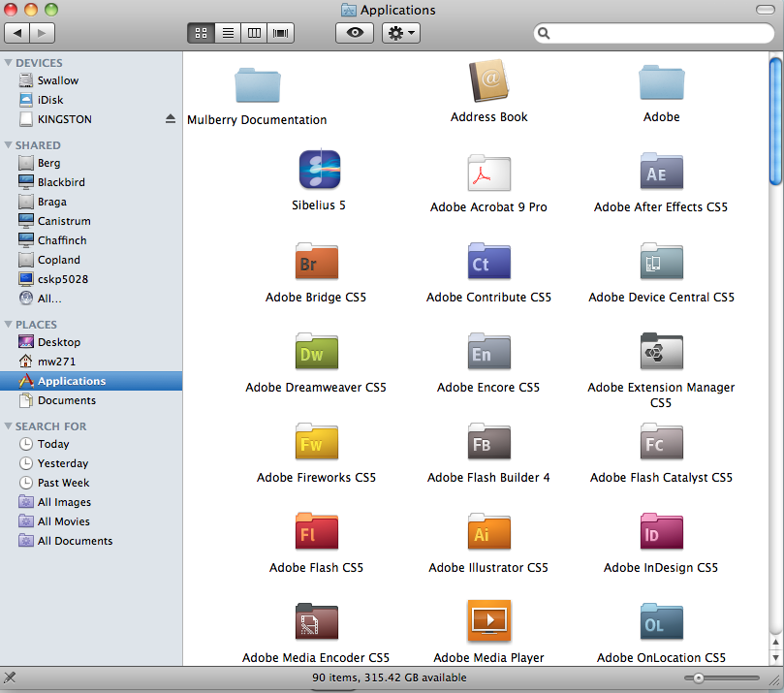Open the shared computer Copland
The width and height of the screenshot is (784, 693).
click(x=91, y=260)
